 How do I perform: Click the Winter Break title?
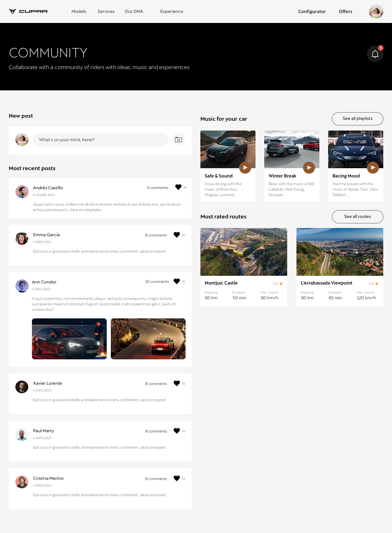point(283,176)
